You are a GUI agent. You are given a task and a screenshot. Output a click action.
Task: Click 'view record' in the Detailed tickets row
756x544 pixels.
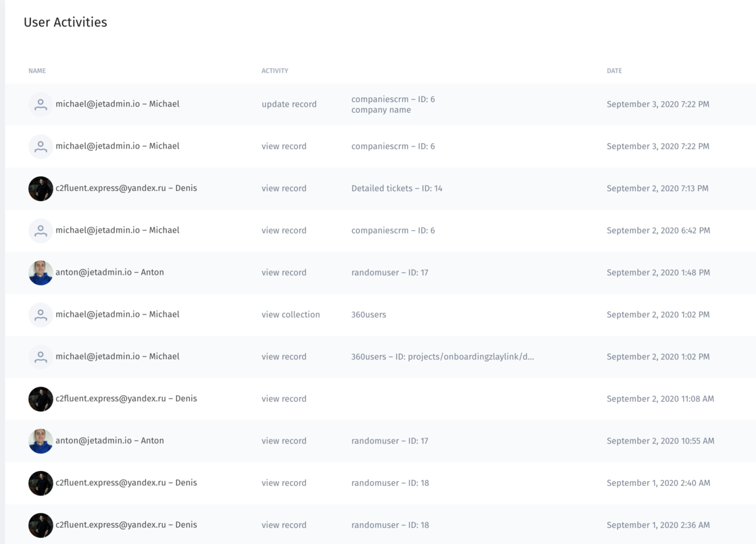click(x=284, y=188)
